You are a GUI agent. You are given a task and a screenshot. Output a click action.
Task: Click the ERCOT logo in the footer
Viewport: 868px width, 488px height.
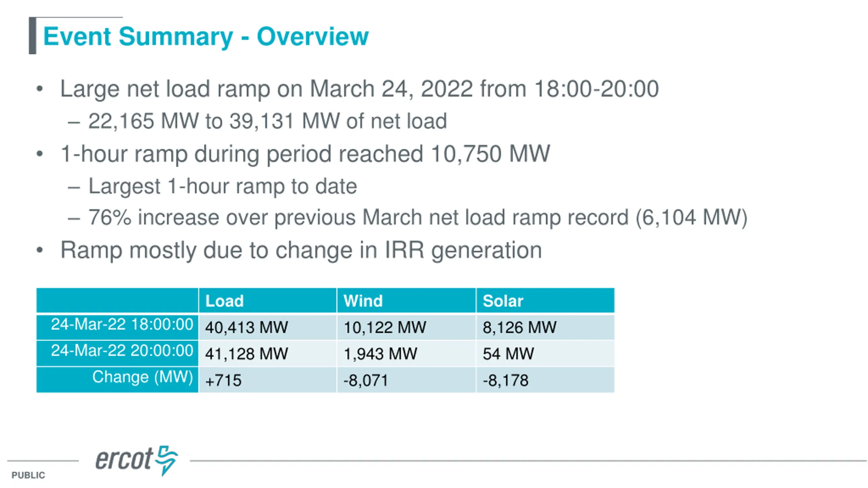click(x=137, y=461)
